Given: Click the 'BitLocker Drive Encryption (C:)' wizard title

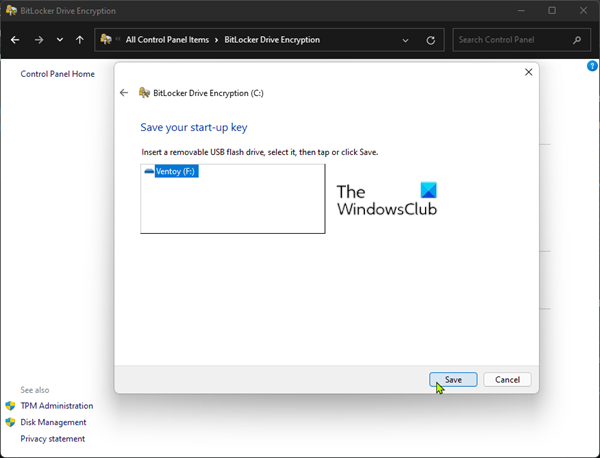Looking at the screenshot, I should (x=208, y=93).
